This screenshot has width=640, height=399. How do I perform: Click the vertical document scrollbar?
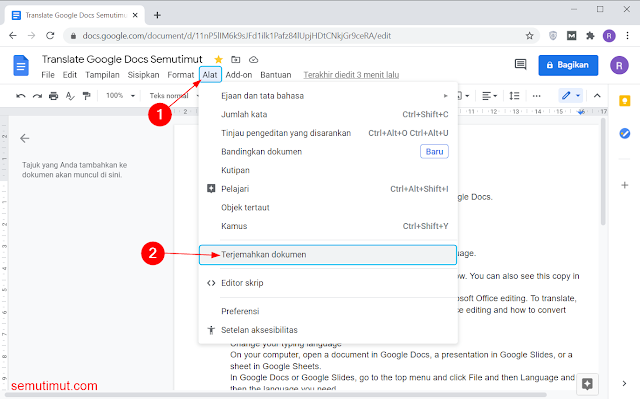tap(603, 171)
